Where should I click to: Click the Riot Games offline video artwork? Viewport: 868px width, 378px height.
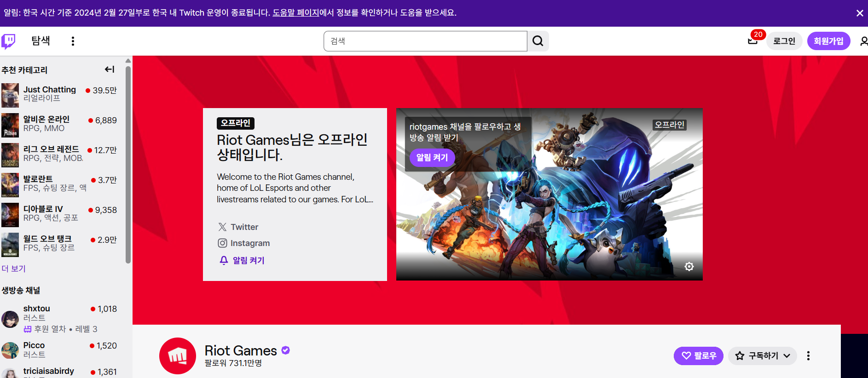(x=550, y=195)
